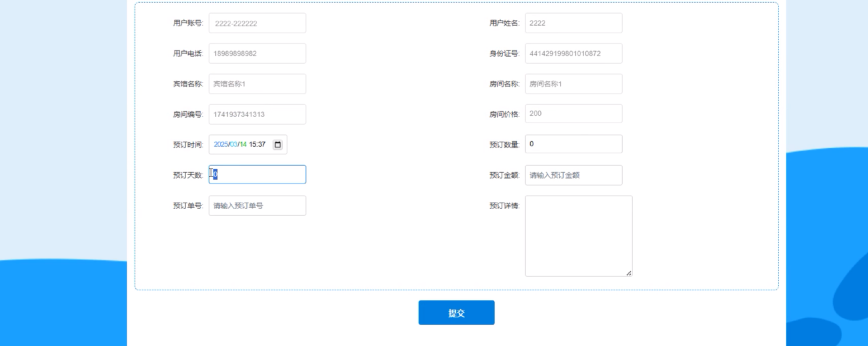Click the 预订天数 input field
The image size is (868, 346).
tap(257, 174)
